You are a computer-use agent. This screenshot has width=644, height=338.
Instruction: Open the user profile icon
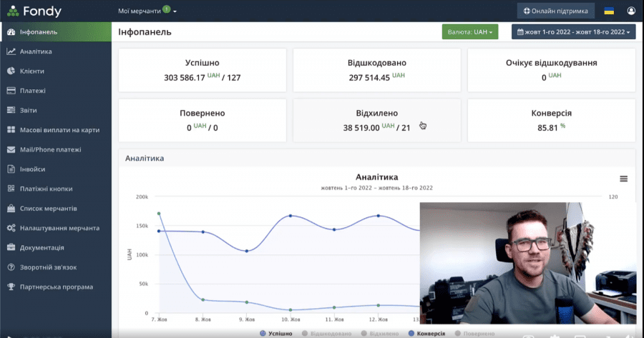point(631,11)
